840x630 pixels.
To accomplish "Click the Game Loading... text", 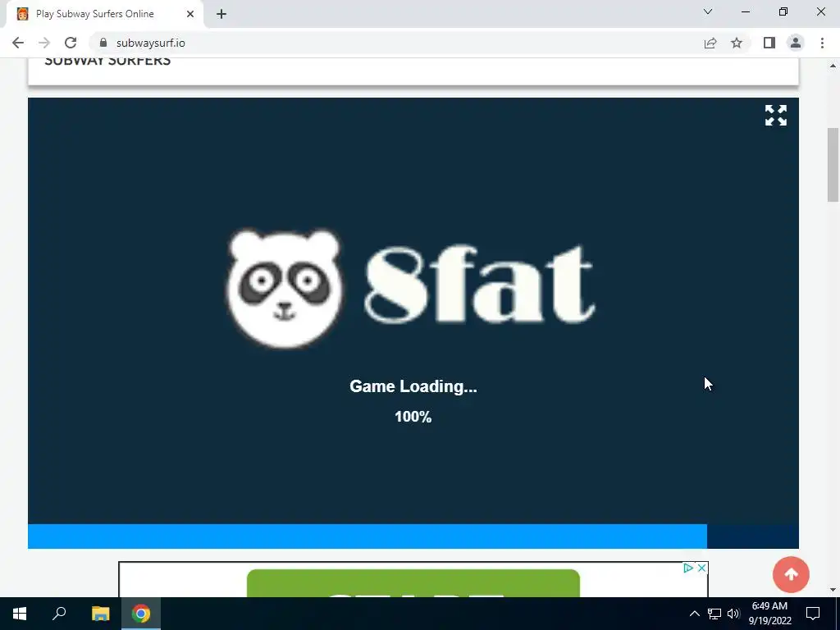I will click(x=413, y=386).
